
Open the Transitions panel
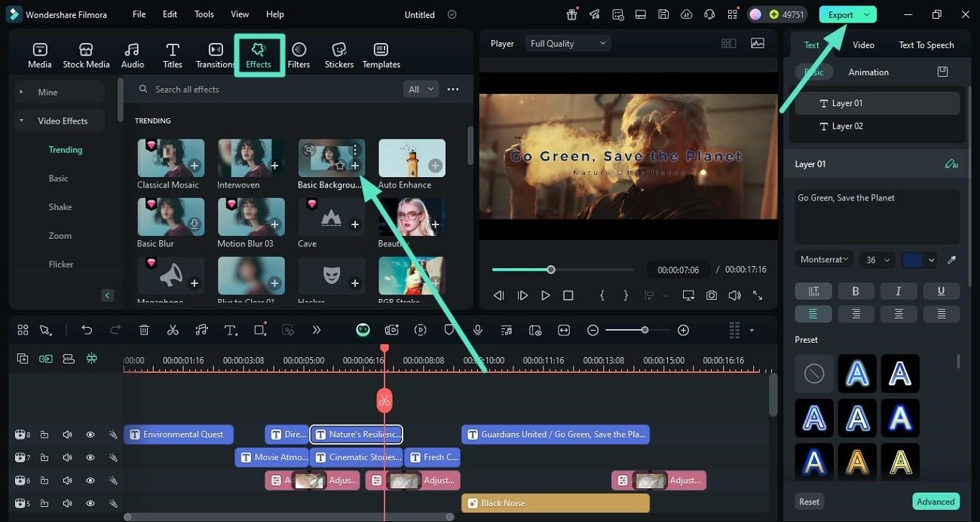pos(216,56)
